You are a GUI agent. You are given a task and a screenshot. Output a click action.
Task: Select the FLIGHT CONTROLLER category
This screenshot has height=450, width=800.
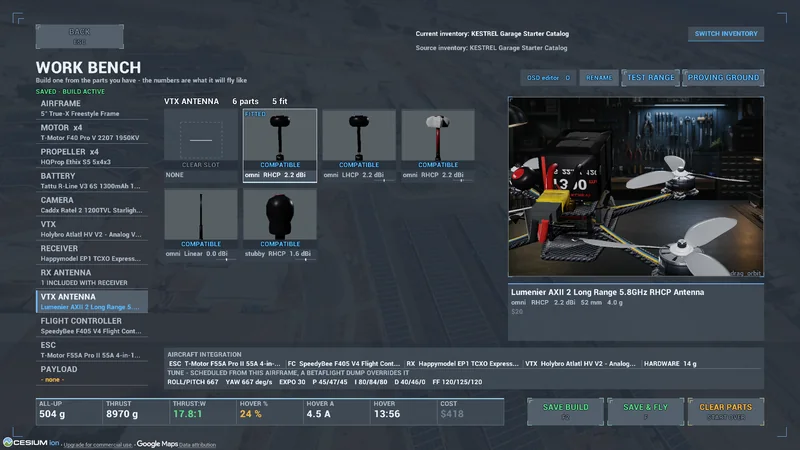point(92,326)
